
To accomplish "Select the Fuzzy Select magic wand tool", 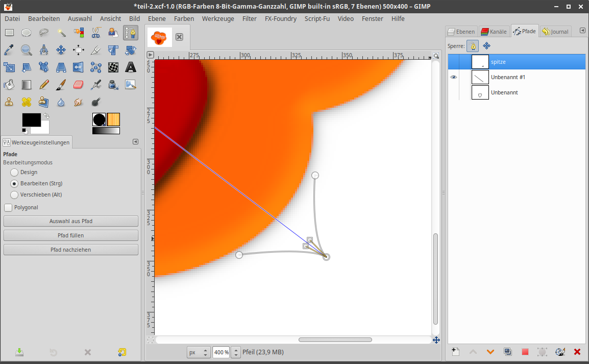I will click(x=61, y=33).
